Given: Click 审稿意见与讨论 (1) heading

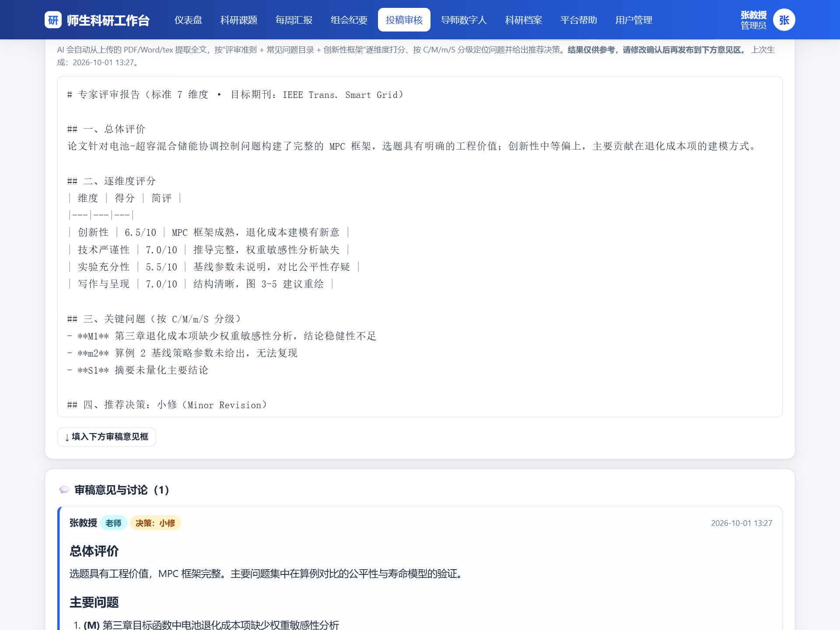Looking at the screenshot, I should tap(122, 490).
